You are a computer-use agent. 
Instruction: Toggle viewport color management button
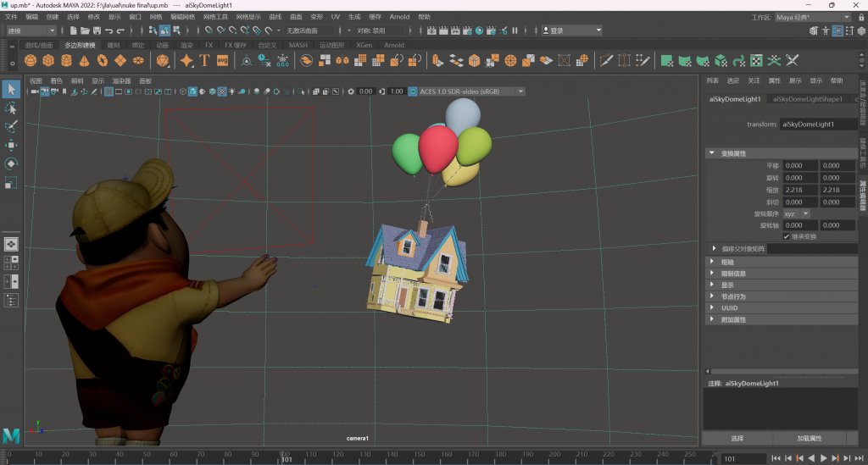click(x=413, y=91)
